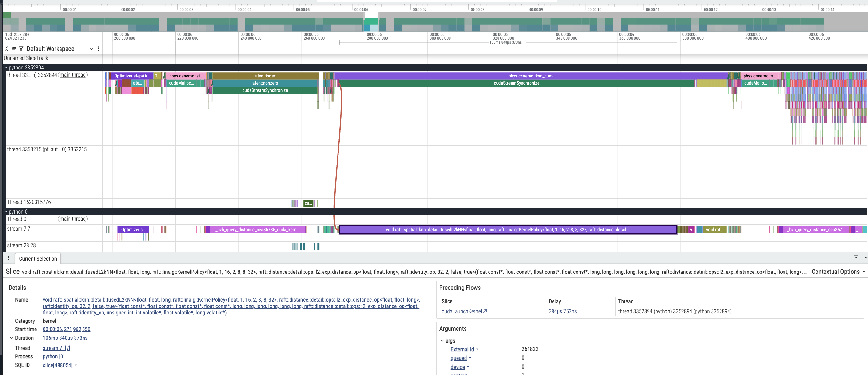Collapse the python 3352894 process group
The image size is (868, 375).
click(6, 68)
